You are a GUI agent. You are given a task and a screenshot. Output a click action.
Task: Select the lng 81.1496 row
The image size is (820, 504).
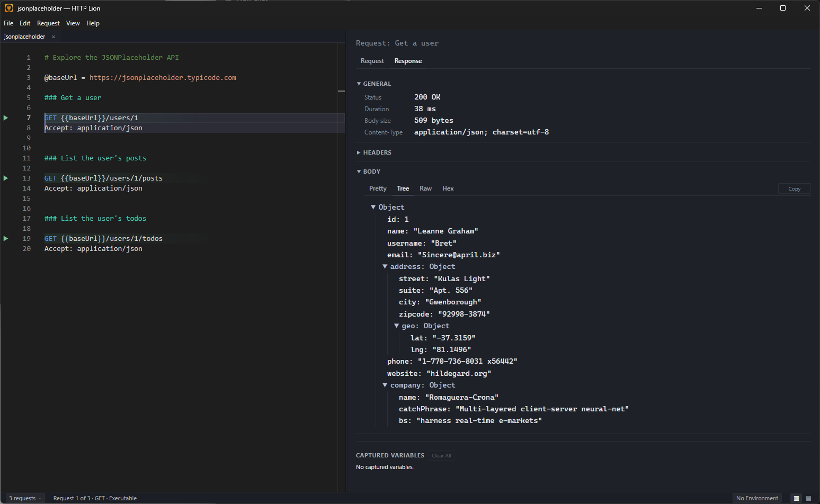pyautogui.click(x=441, y=349)
